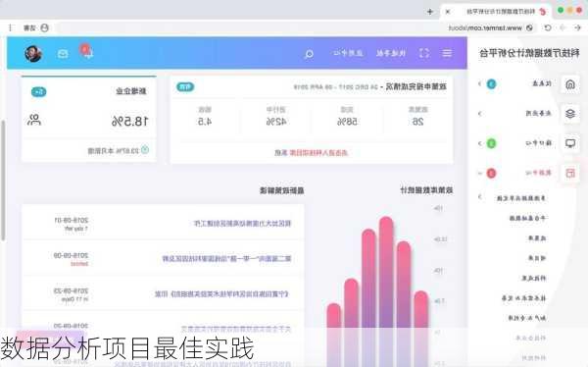
Task: Reload the page with the refresh icon
Action: [x=548, y=27]
